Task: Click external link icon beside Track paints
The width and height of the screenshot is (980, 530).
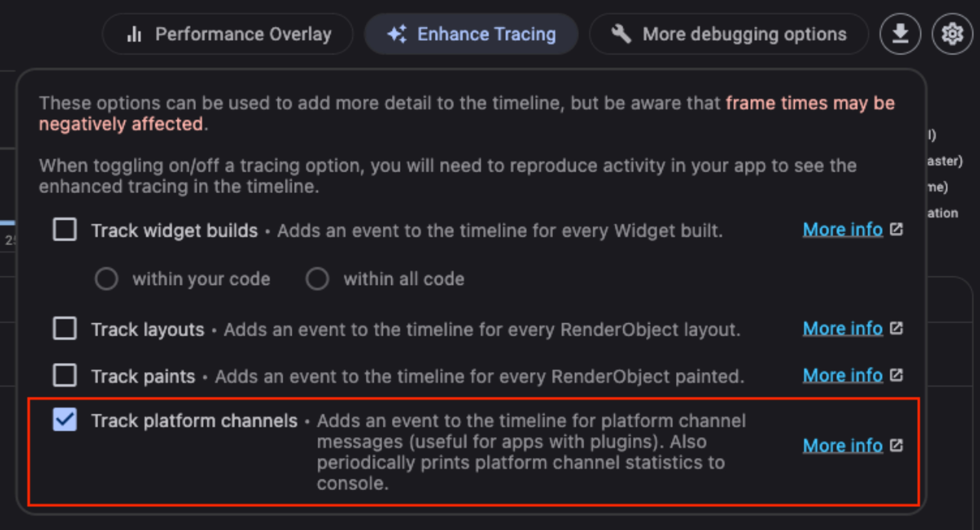Action: coord(896,375)
